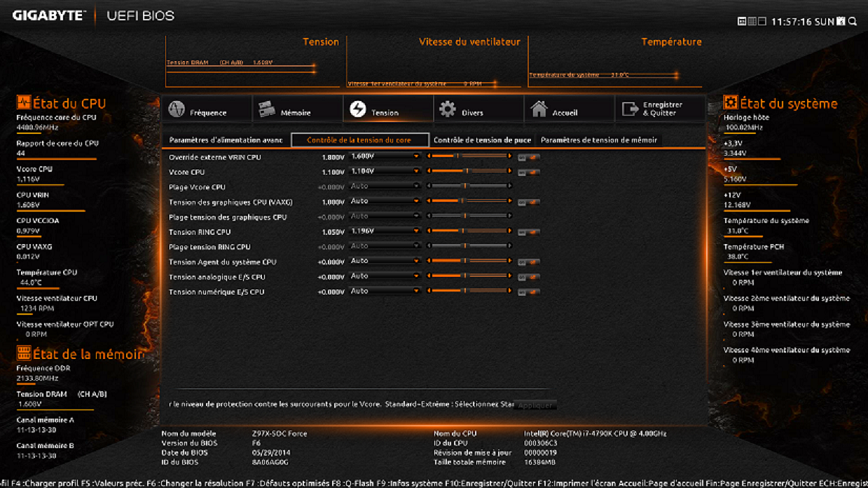868x488 pixels.
Task: Toggle switch for Tension analogique E/S CPU
Action: (529, 277)
